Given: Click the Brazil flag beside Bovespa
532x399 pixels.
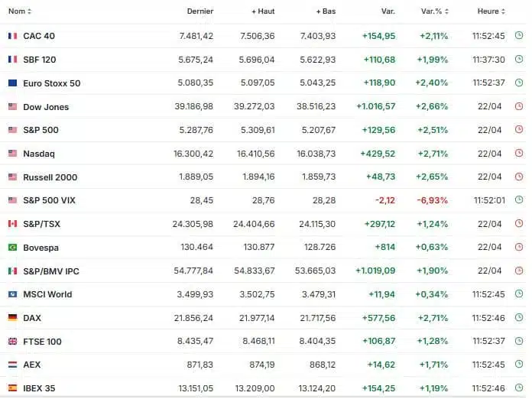Looking at the screenshot, I should tap(12, 248).
